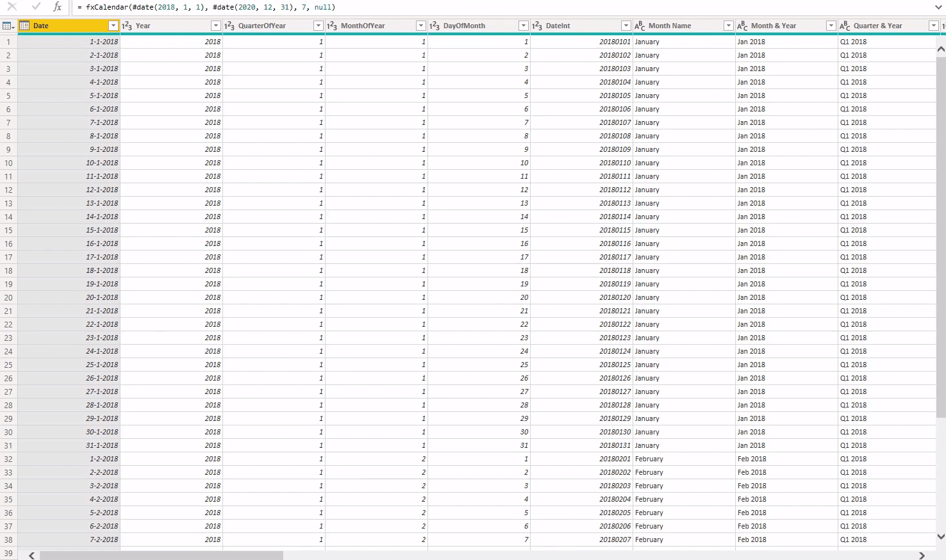The image size is (946, 560).
Task: Click the Date cell 7-2-2018
Action: click(x=69, y=539)
